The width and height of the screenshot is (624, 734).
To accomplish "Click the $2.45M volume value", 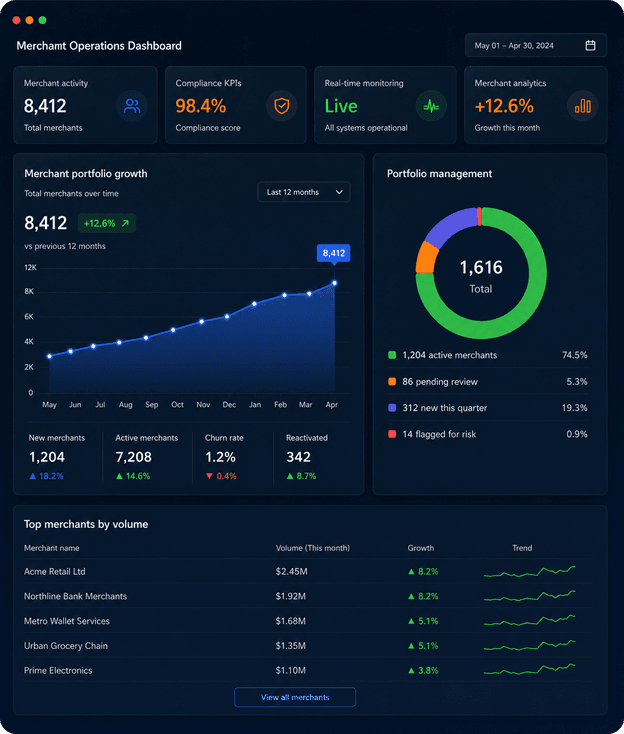I will [x=292, y=572].
